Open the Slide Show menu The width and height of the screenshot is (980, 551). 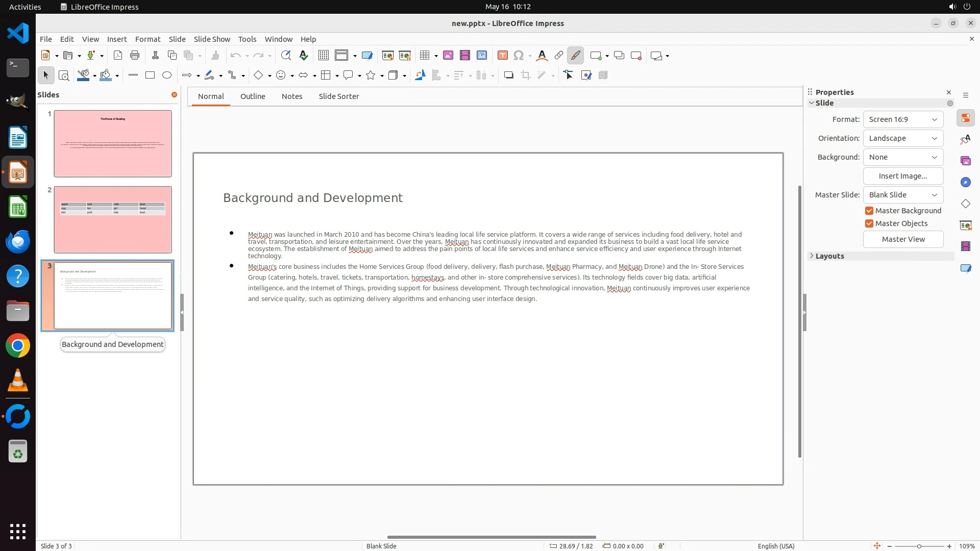pyautogui.click(x=212, y=39)
